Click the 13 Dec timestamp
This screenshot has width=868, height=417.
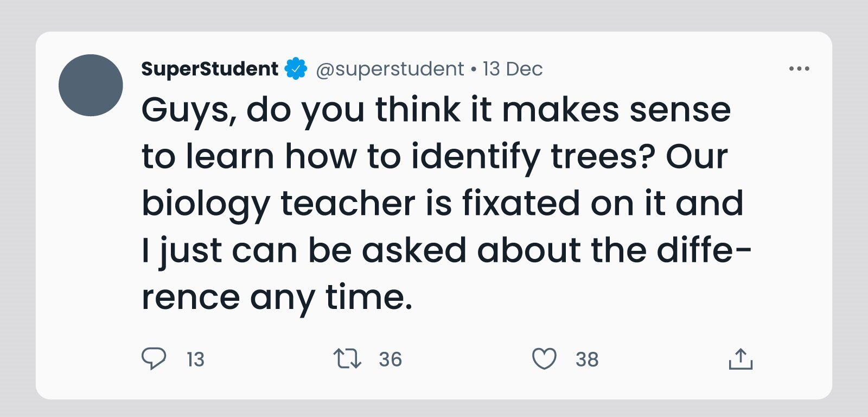(513, 69)
